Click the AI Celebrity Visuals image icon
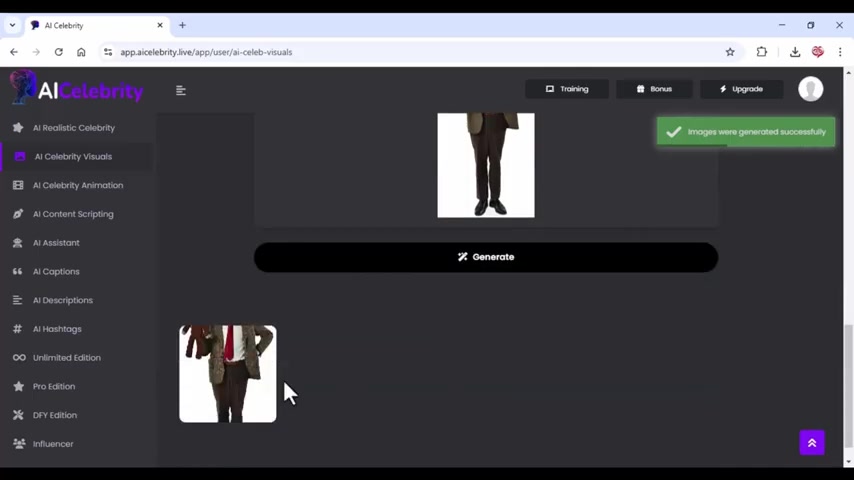854x480 pixels. 20,156
